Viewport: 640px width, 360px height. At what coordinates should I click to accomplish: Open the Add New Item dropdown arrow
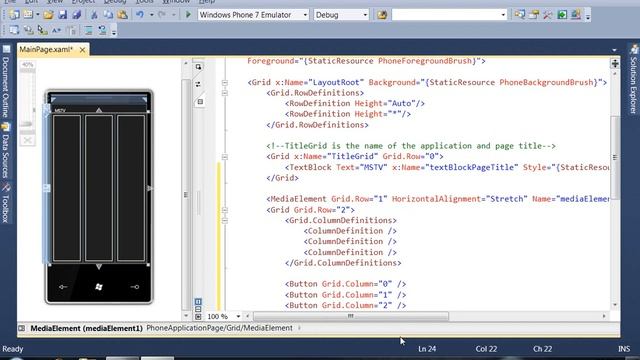[37, 15]
